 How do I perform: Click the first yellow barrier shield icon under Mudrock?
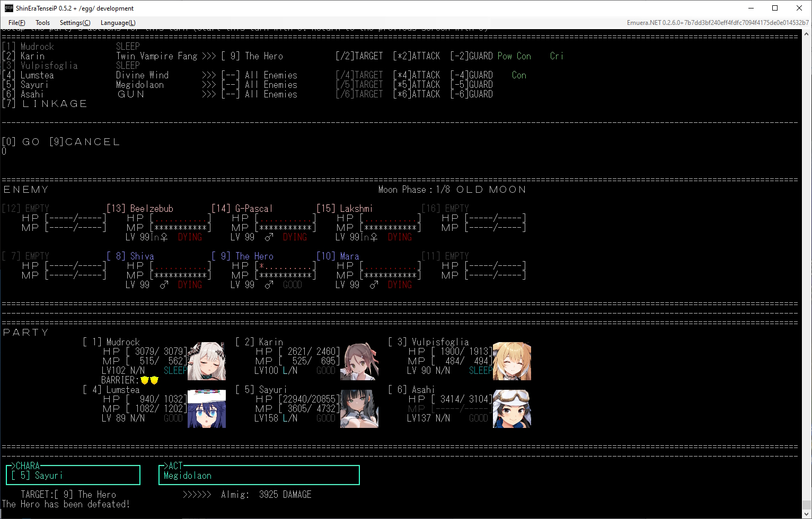coord(145,380)
